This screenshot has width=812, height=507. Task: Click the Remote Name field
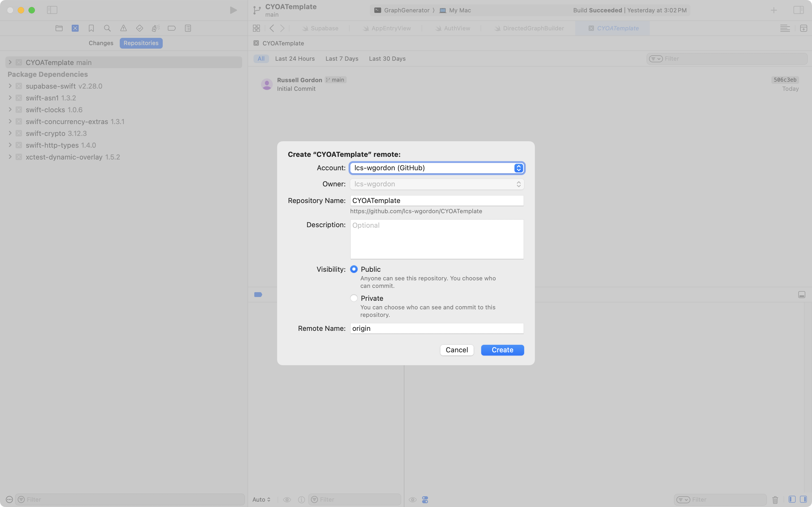[437, 328]
